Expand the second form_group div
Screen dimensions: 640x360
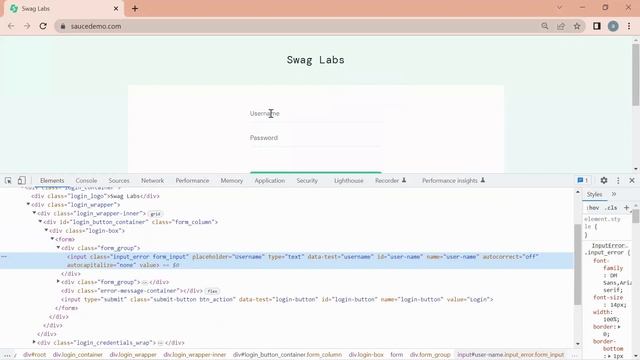(x=58, y=281)
